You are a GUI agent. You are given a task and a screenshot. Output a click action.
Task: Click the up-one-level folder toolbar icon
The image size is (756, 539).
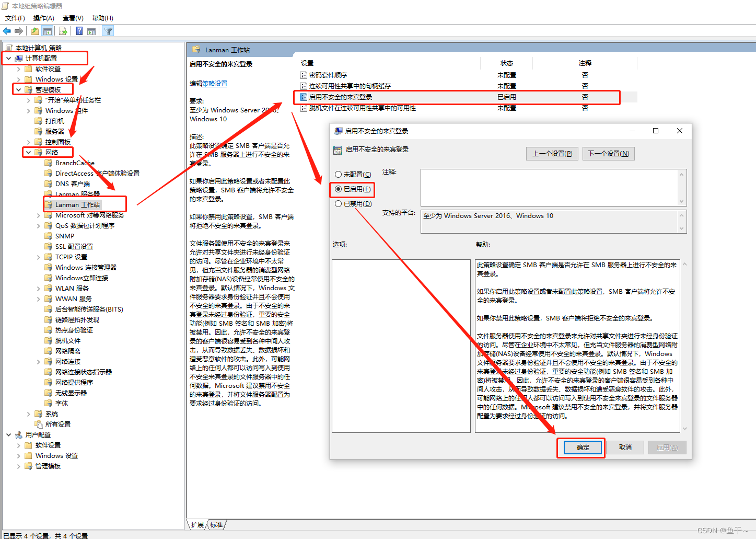pyautogui.click(x=34, y=31)
